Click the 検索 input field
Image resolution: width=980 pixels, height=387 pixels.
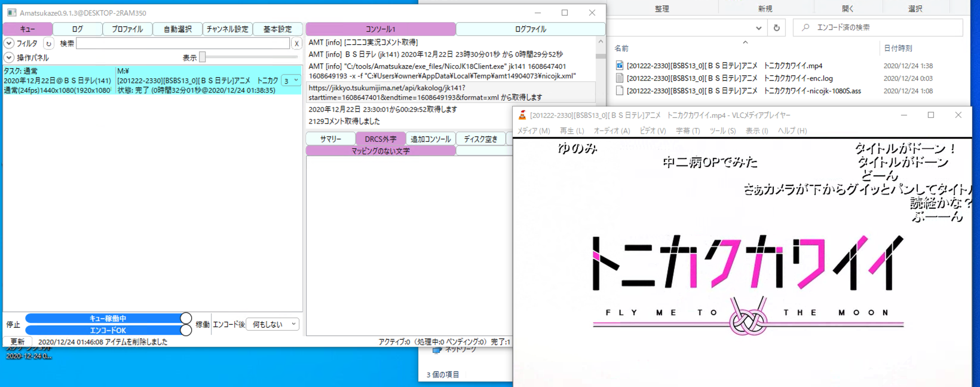tap(183, 43)
